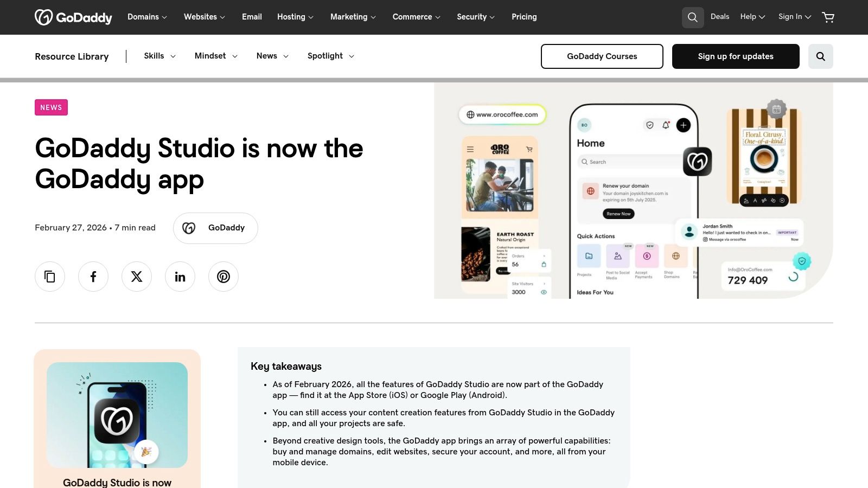Viewport: 868px width, 488px height.
Task: Open the search icon in top navigation
Action: tap(693, 17)
